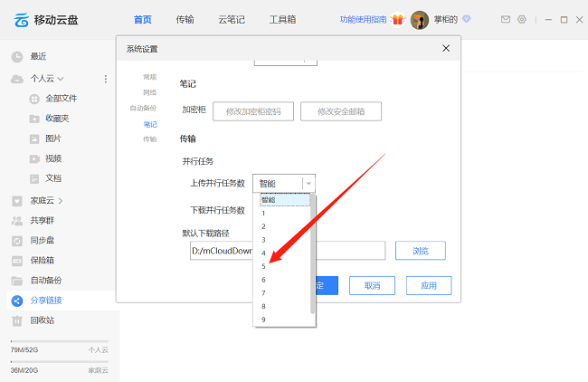Open the mail message icon in title bar
Image resolution: width=588 pixels, height=382 pixels.
tap(505, 19)
